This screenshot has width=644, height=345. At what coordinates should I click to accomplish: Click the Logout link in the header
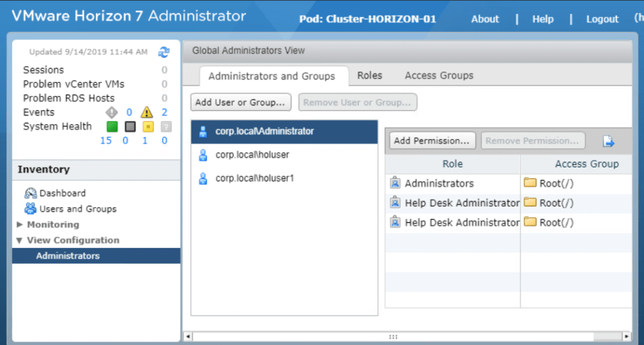pyautogui.click(x=602, y=19)
